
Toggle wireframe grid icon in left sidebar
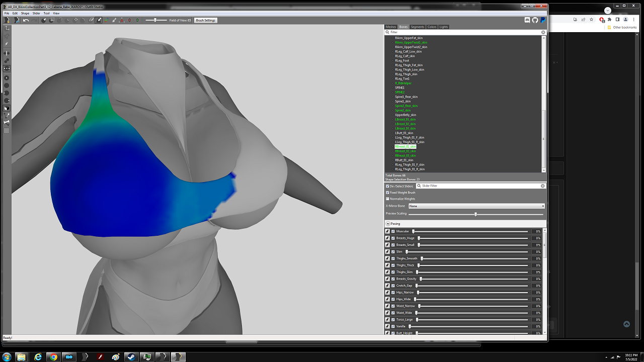pyautogui.click(x=7, y=130)
